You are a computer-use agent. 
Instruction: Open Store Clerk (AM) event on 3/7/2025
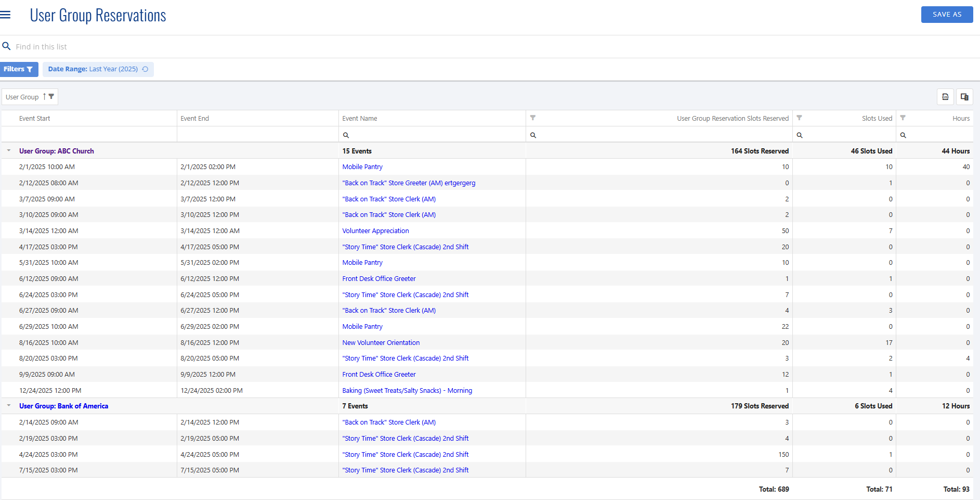(389, 199)
